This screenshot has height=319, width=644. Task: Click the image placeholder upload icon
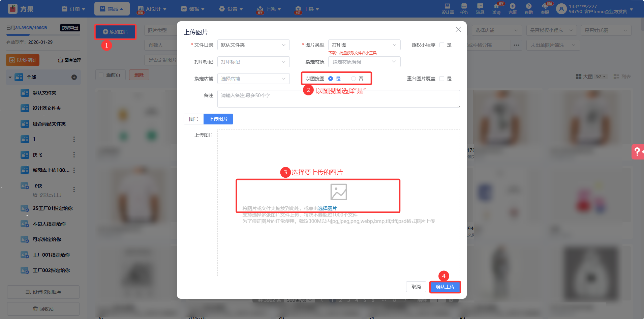pyautogui.click(x=339, y=192)
